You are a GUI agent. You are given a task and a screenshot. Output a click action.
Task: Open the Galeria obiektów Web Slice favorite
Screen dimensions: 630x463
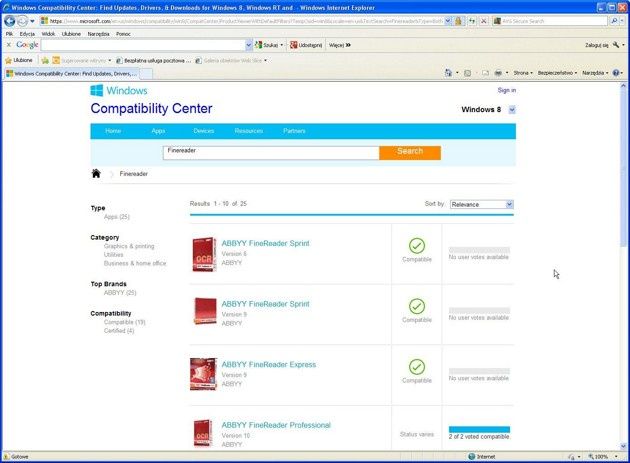click(x=231, y=60)
